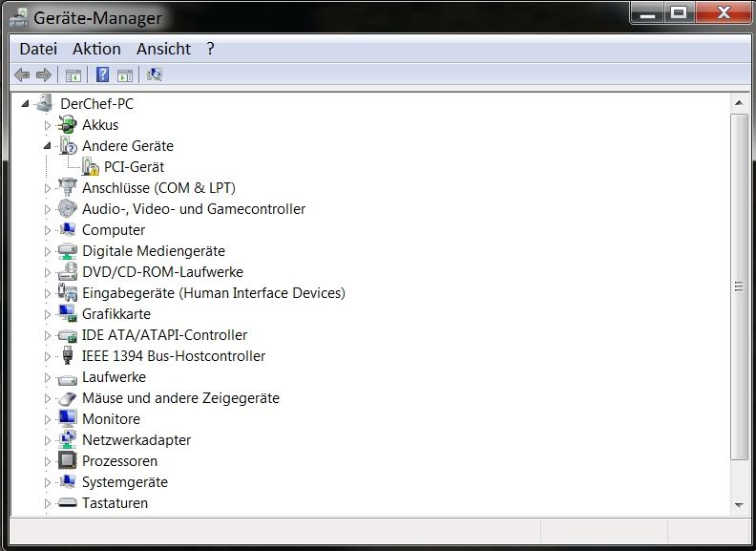This screenshot has width=756, height=551.
Task: Click the scrollbar up arrow
Action: click(x=739, y=103)
